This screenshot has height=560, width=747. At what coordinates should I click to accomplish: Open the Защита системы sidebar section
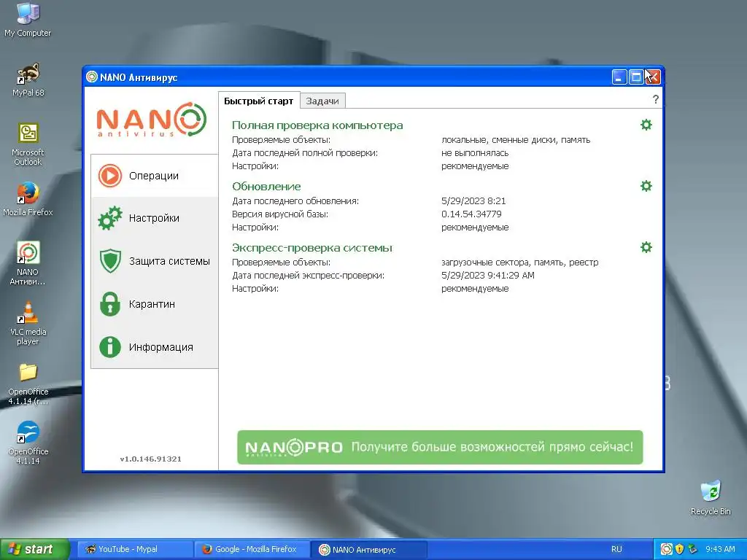[x=155, y=261]
